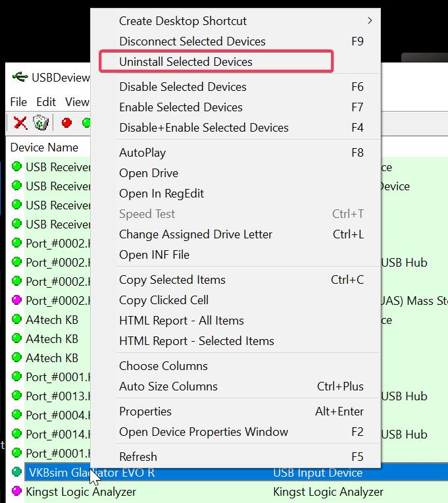
Task: Click the red X disconnect toolbar icon
Action: point(20,122)
